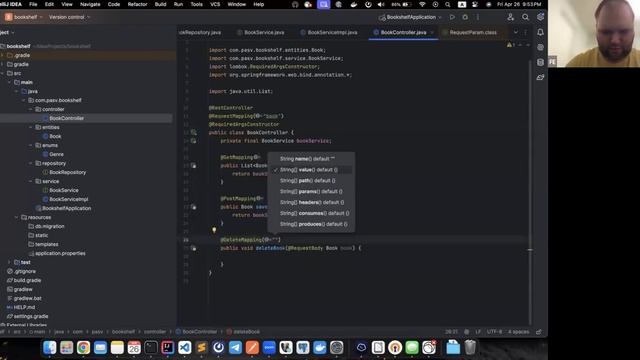Click gutter icon beside deleteBook method
This screenshot has width=640, height=360.
193,248
